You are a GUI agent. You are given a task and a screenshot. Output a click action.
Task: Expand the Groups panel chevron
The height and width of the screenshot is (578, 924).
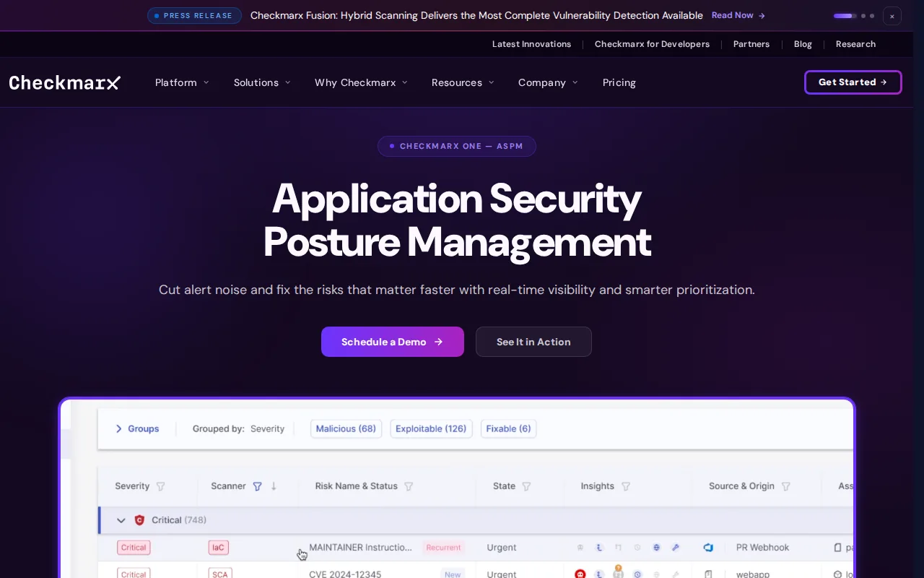tap(119, 428)
